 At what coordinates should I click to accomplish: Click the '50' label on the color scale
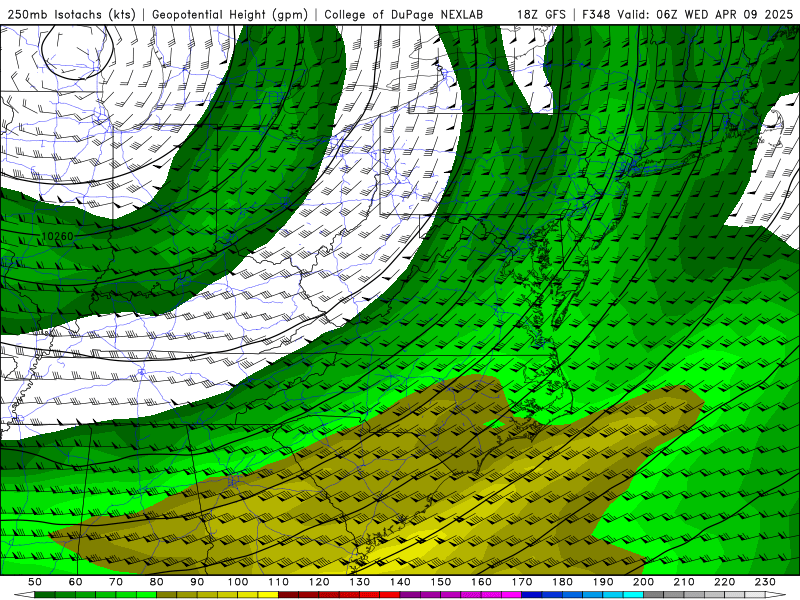(x=35, y=582)
